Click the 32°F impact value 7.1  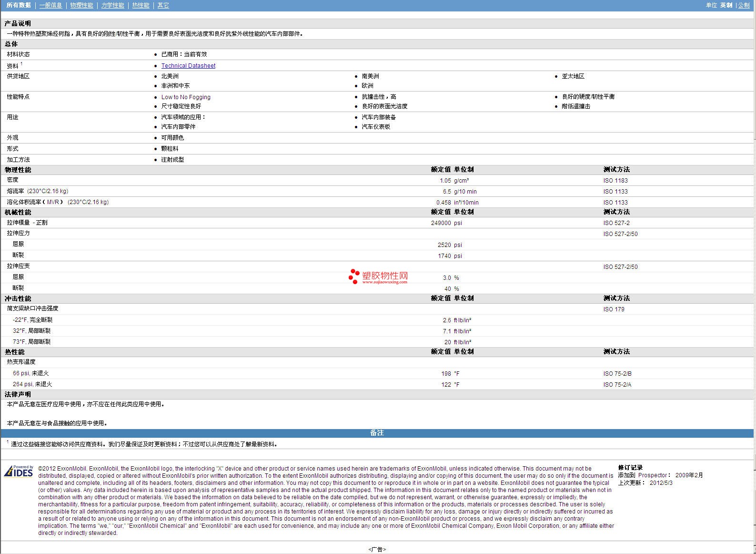click(x=447, y=331)
